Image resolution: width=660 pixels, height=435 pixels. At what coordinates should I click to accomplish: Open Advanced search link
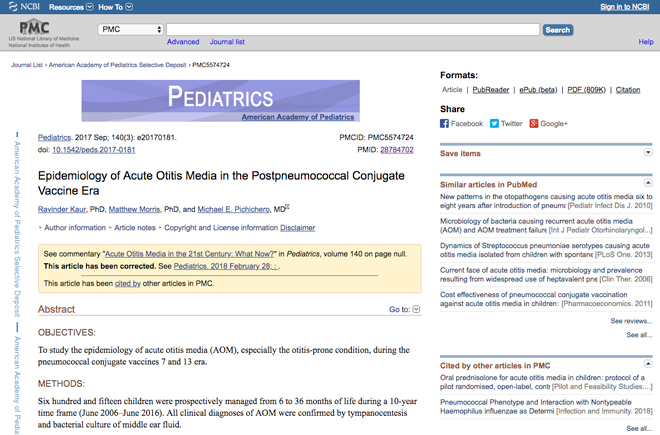[183, 42]
